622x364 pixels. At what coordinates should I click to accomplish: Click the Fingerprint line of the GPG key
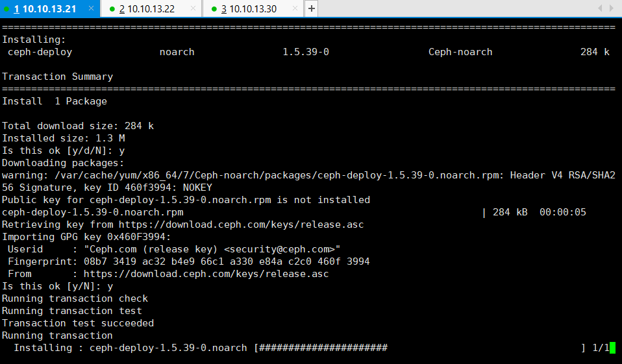click(x=189, y=261)
